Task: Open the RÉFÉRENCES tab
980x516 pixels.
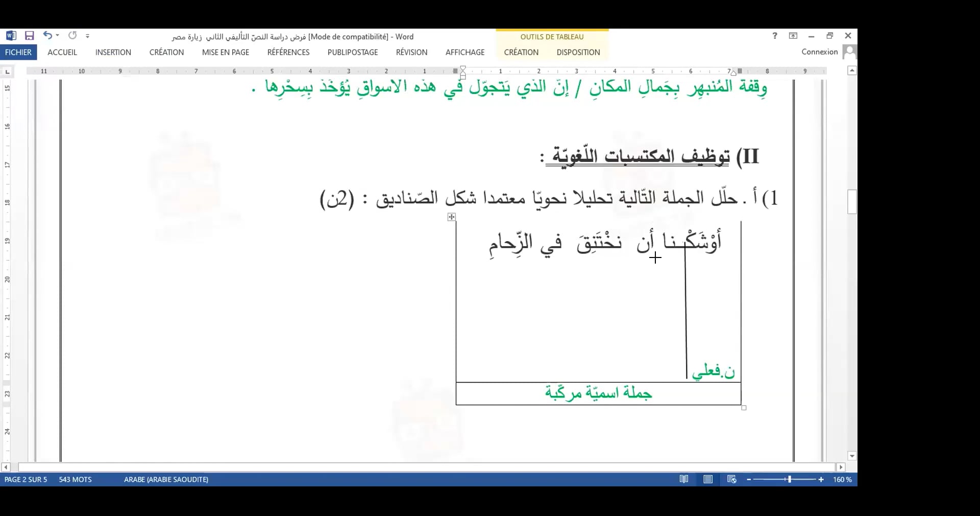Action: tap(288, 52)
